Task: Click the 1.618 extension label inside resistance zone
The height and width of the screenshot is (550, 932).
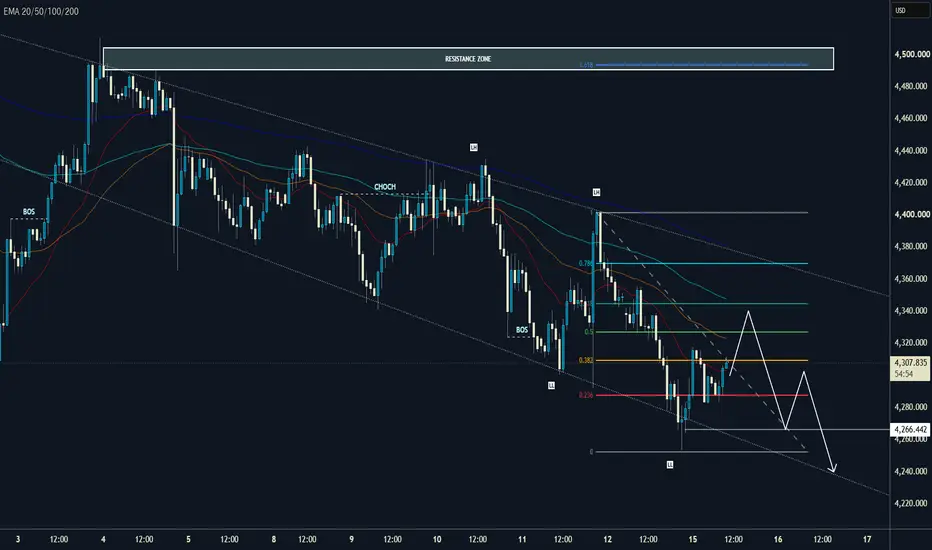Action: 586,65
